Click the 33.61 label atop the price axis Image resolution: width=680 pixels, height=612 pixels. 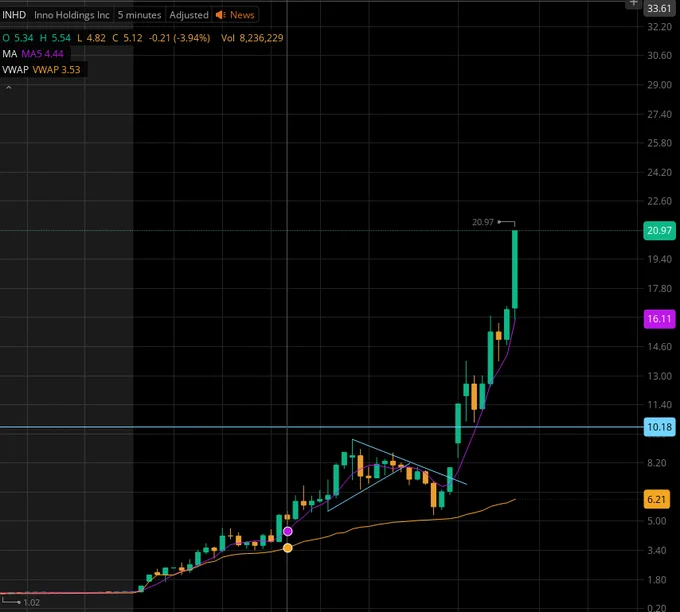tap(659, 8)
